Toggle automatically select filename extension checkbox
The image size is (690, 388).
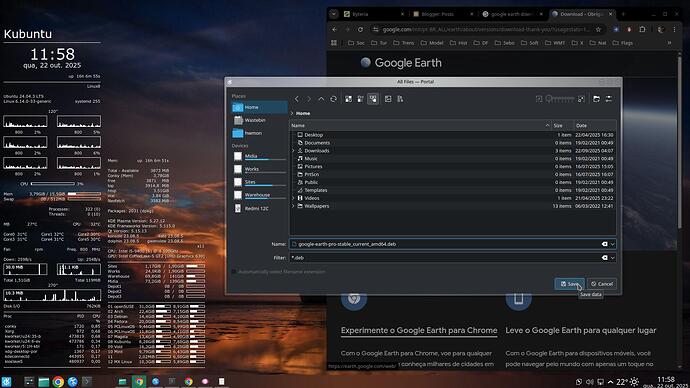click(x=234, y=272)
